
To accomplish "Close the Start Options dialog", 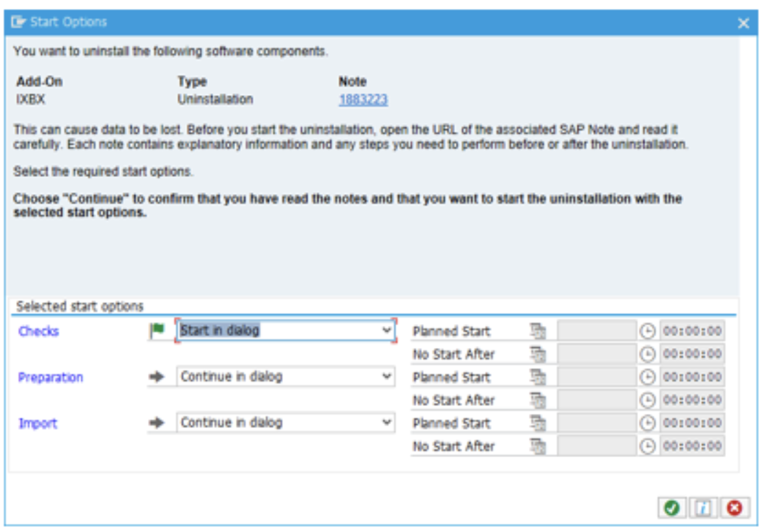I will 743,23.
